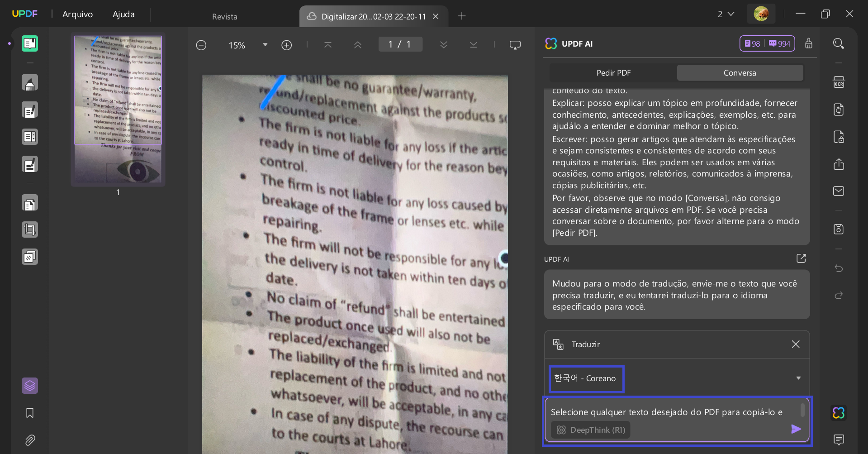This screenshot has width=868, height=454.
Task: Start slideshow presentation mode
Action: (x=515, y=45)
